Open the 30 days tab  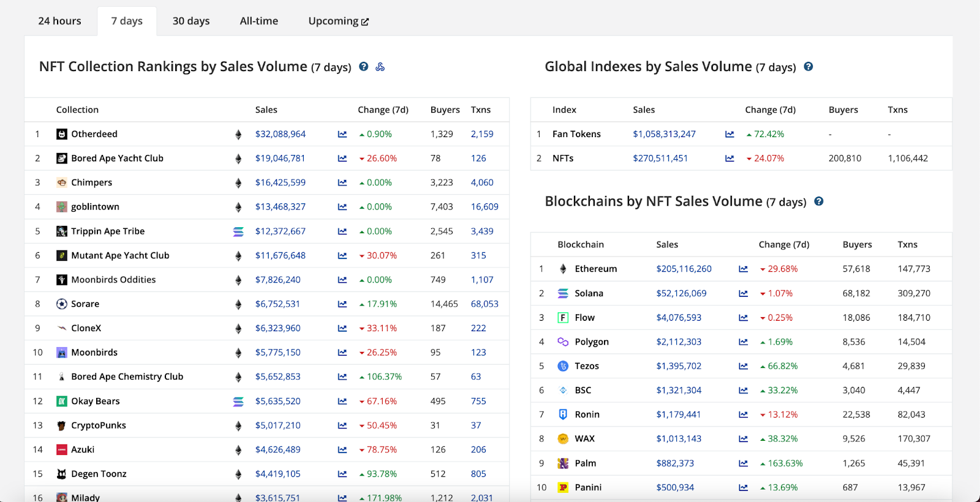pos(191,21)
